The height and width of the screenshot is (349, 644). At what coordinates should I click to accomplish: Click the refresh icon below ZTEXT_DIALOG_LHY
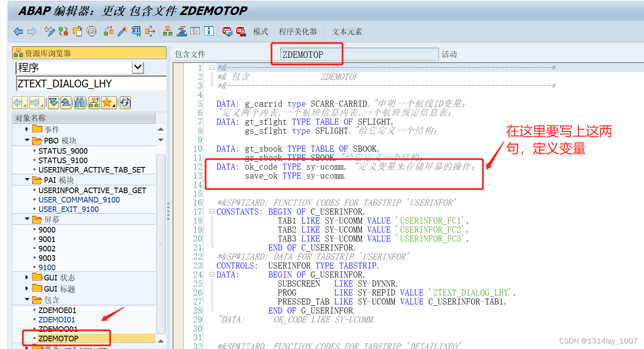click(125, 103)
